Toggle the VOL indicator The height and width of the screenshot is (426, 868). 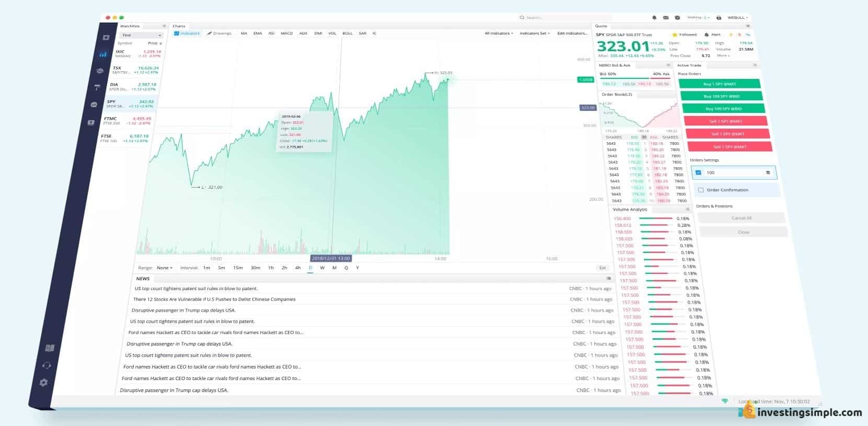(x=332, y=33)
